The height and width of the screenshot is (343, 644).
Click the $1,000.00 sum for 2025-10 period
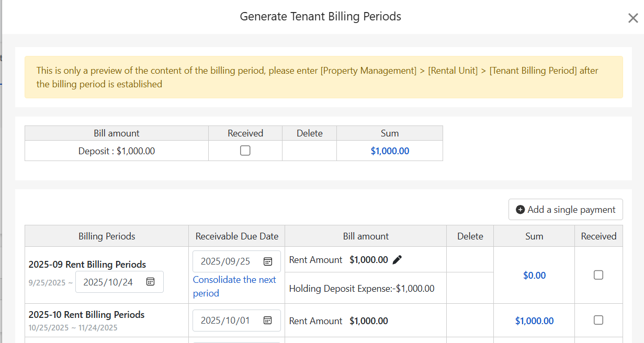534,321
